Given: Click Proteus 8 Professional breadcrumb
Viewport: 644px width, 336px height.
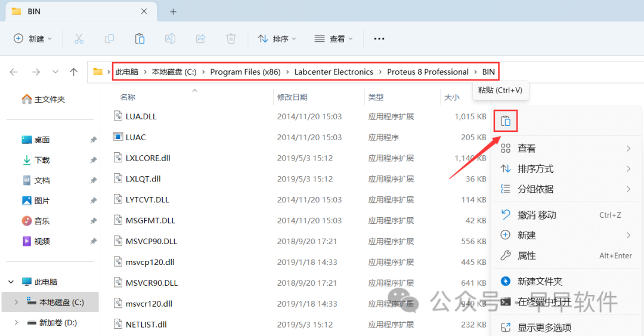Looking at the screenshot, I should 428,72.
